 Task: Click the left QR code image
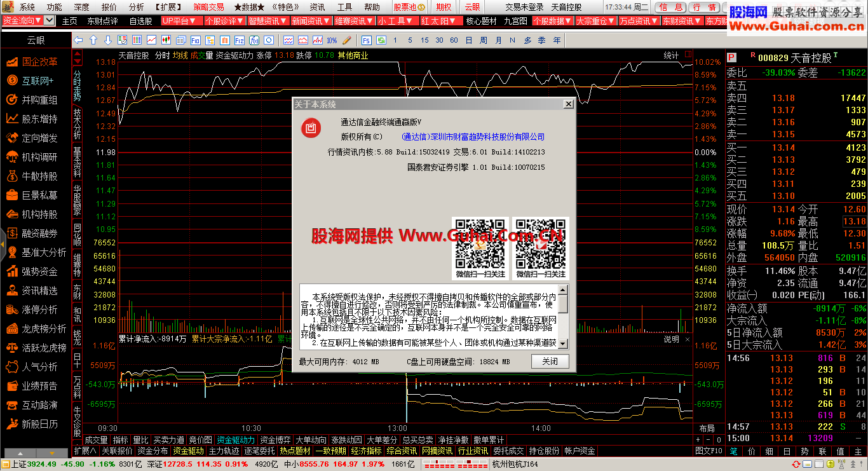(480, 248)
